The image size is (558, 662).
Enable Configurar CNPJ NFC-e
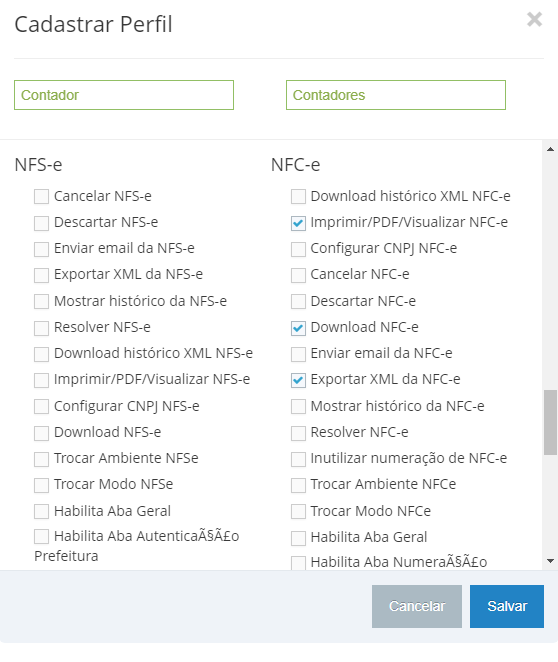298,249
